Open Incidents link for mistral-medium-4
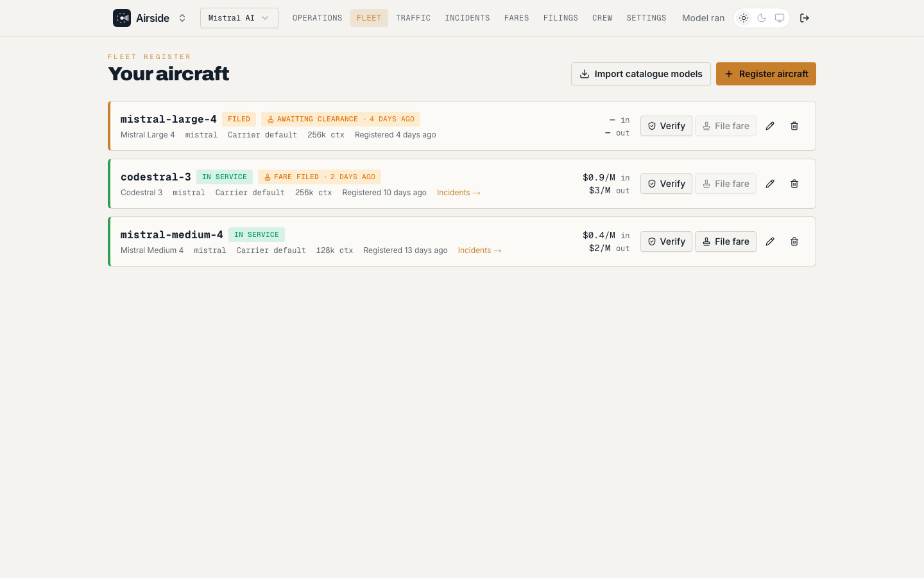This screenshot has height=578, width=924. coord(480,250)
